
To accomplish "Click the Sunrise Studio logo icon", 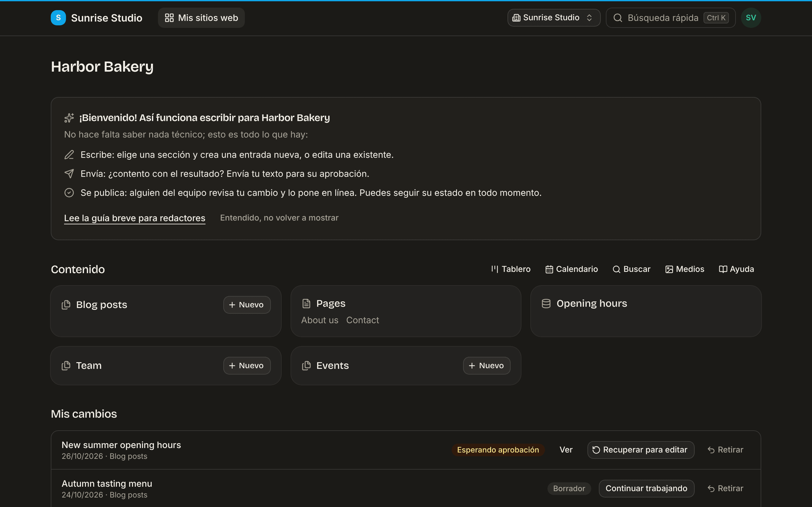I will click(58, 18).
